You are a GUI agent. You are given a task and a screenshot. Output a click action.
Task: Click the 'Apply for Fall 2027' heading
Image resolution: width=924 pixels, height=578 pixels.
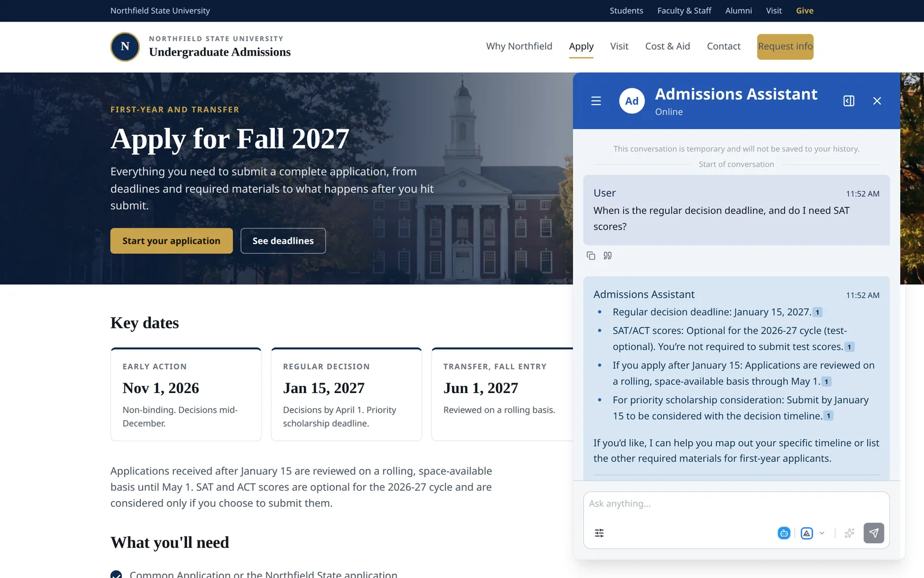tap(230, 139)
